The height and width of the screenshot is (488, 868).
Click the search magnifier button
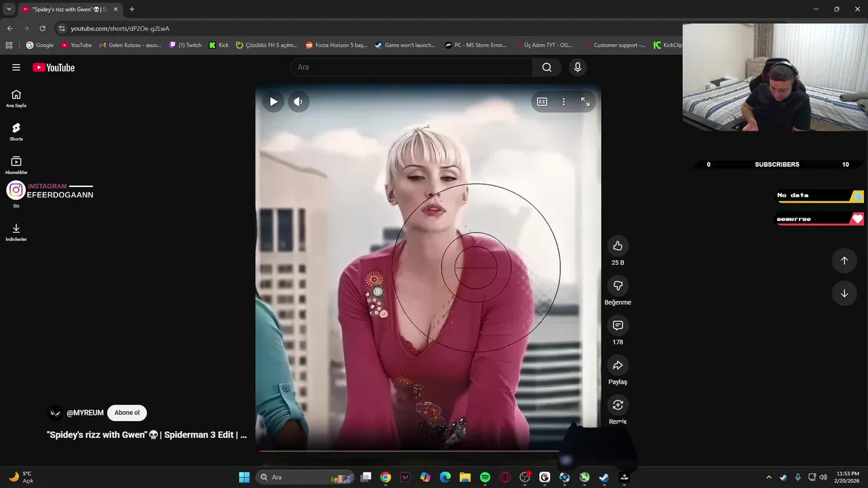coord(547,67)
